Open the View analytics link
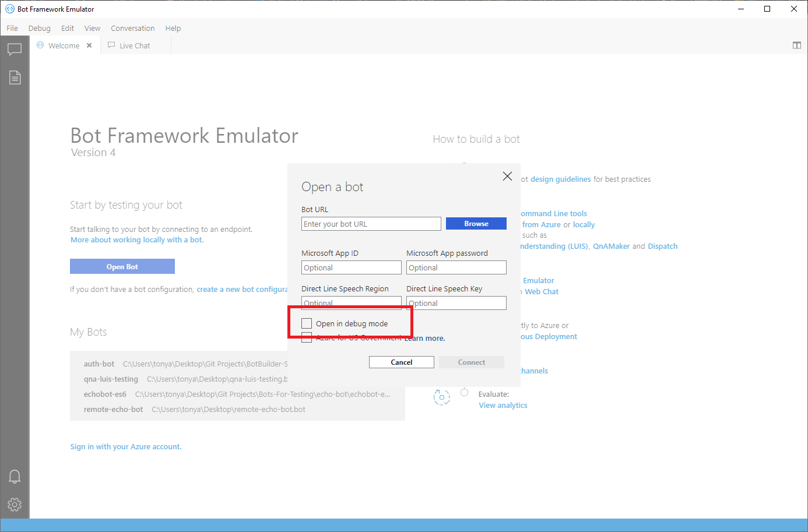Viewport: 808px width, 532px height. pos(502,405)
